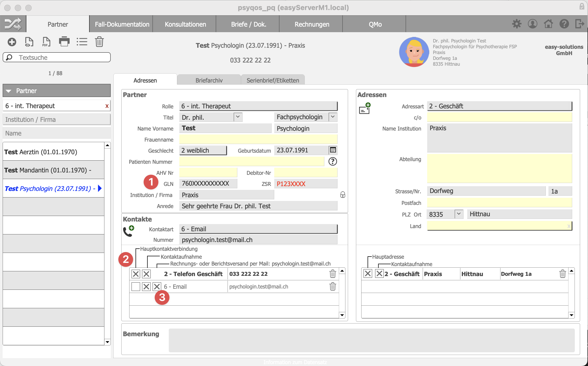Toggle Hauptkontaktverbindung for Telefon Geschäft
Image resolution: width=588 pixels, height=366 pixels.
[136, 274]
